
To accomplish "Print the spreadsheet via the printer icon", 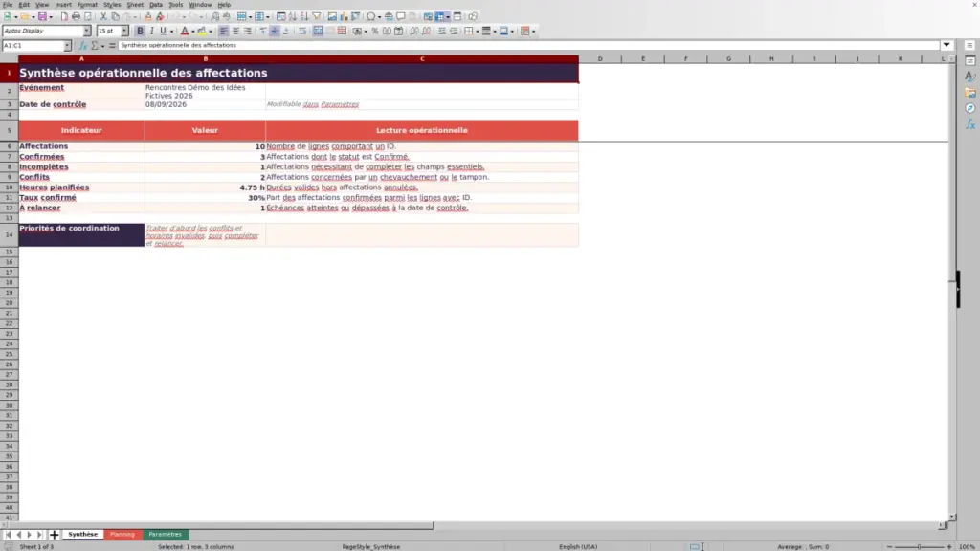I will (x=76, y=16).
